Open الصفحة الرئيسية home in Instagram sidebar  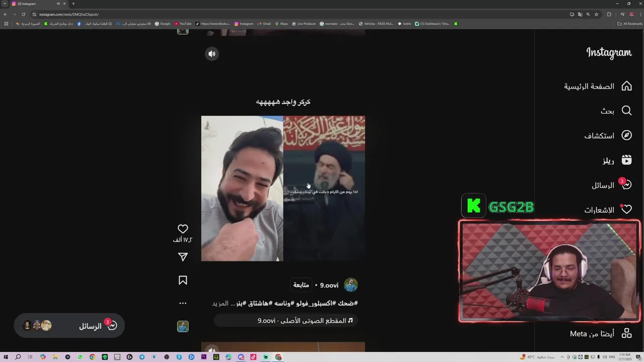point(598,86)
